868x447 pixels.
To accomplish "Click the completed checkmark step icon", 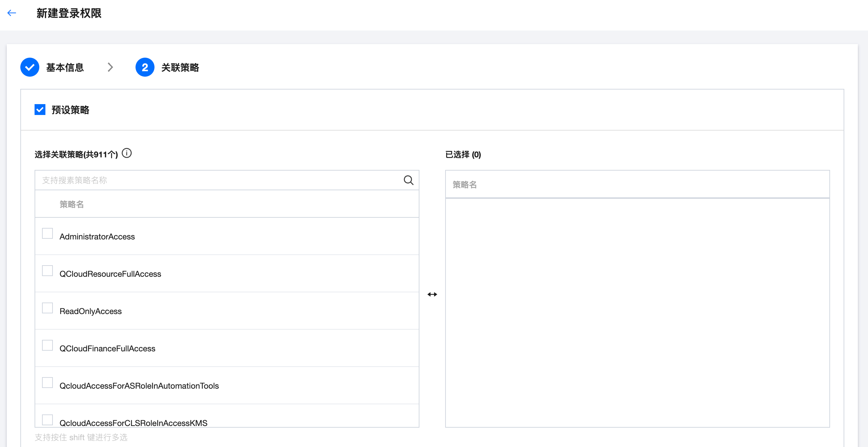I will pos(30,67).
